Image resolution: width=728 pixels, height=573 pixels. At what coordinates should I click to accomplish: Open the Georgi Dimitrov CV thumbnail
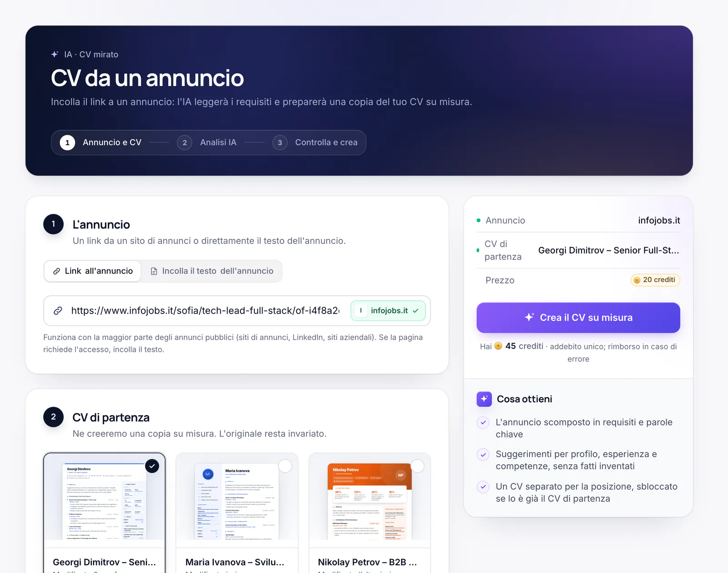[x=104, y=502]
